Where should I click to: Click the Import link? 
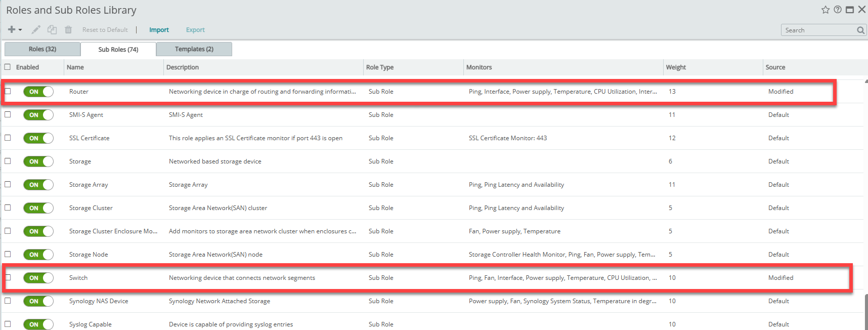[159, 30]
